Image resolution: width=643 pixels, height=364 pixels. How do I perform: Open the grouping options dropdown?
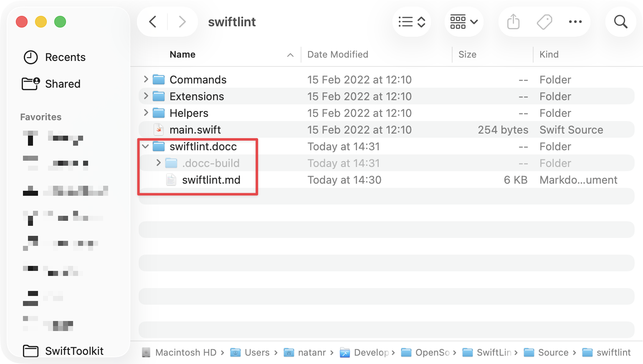tap(463, 22)
